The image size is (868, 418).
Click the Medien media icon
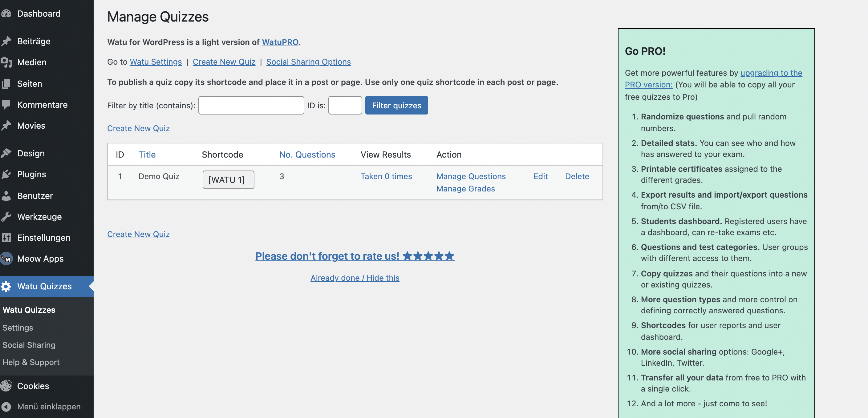click(x=6, y=62)
